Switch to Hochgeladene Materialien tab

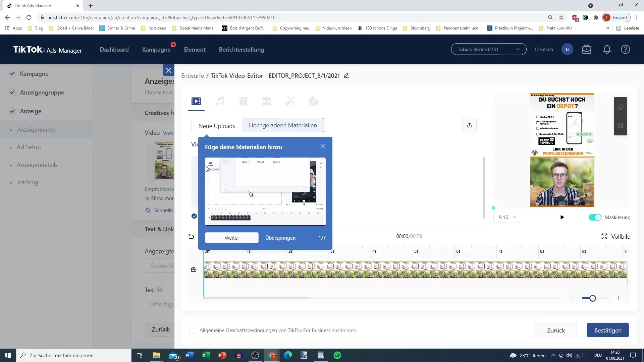pos(283,125)
